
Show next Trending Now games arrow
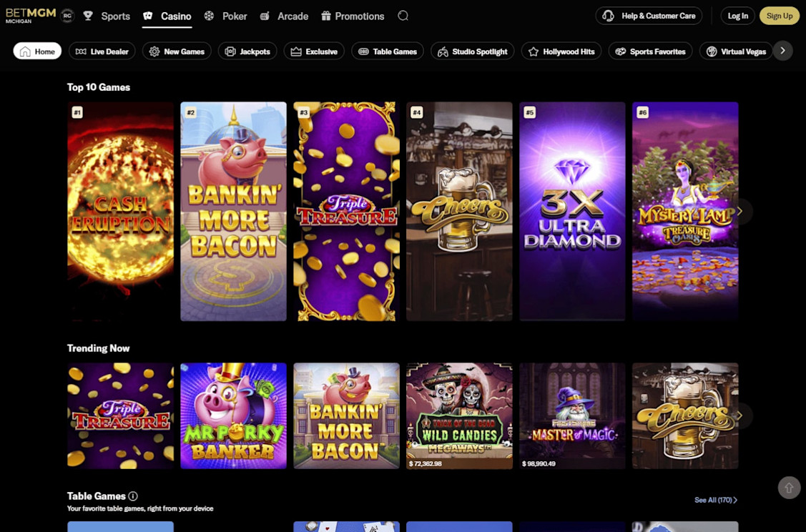pyautogui.click(x=740, y=415)
